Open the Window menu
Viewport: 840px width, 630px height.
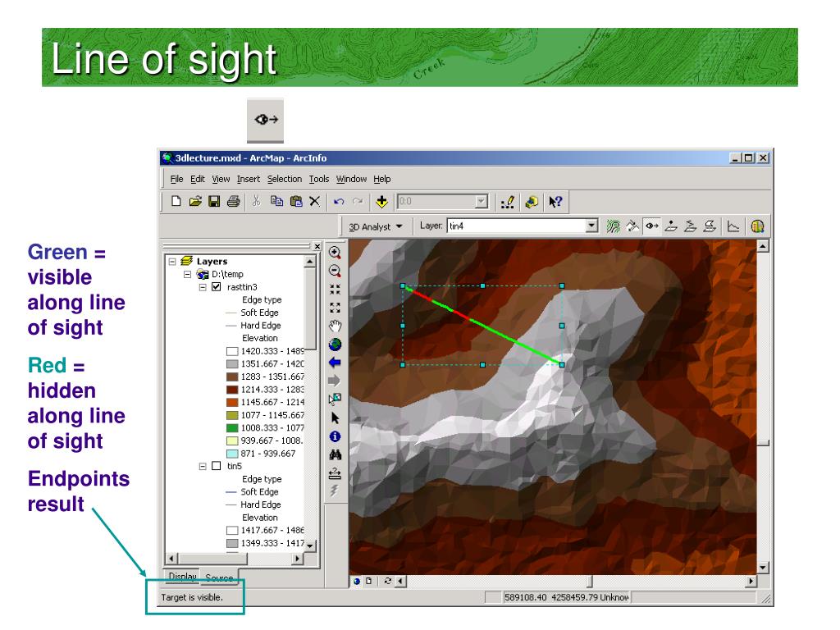351,179
